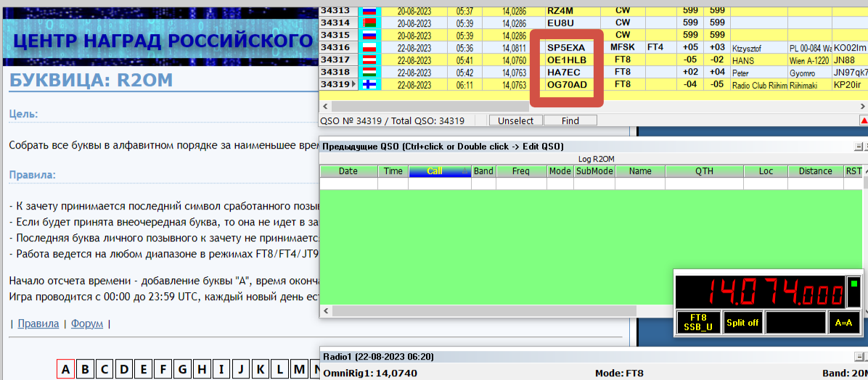Select letter box D in the alphabet row
Image resolution: width=868 pixels, height=380 pixels.
tap(124, 370)
